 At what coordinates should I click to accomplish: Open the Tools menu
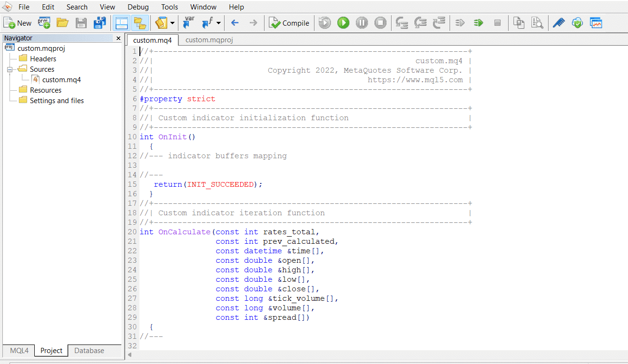(x=170, y=7)
